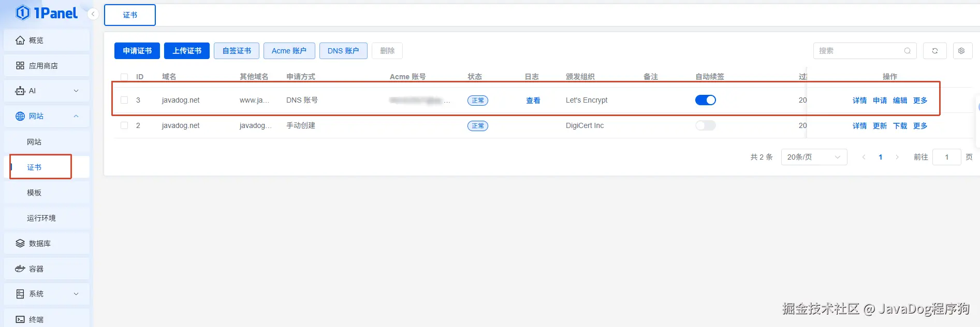Screen dimensions: 980x327
Task: Select the 证书 tab at top
Action: tap(130, 15)
